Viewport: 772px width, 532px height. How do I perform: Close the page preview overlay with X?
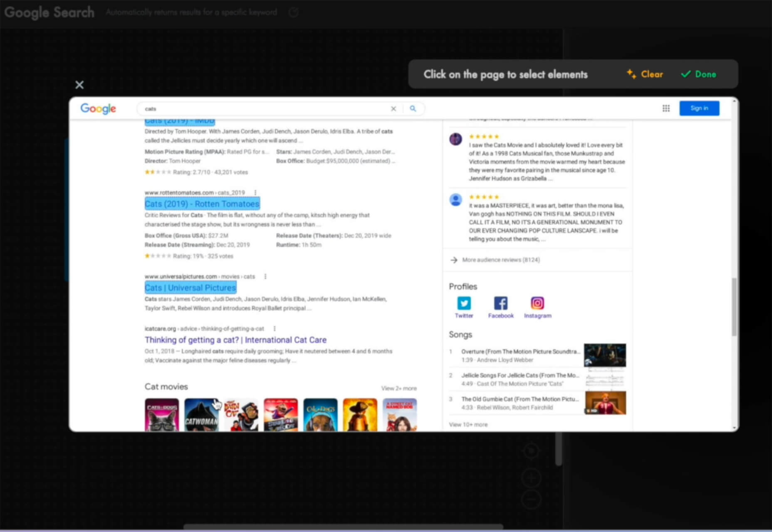click(79, 85)
